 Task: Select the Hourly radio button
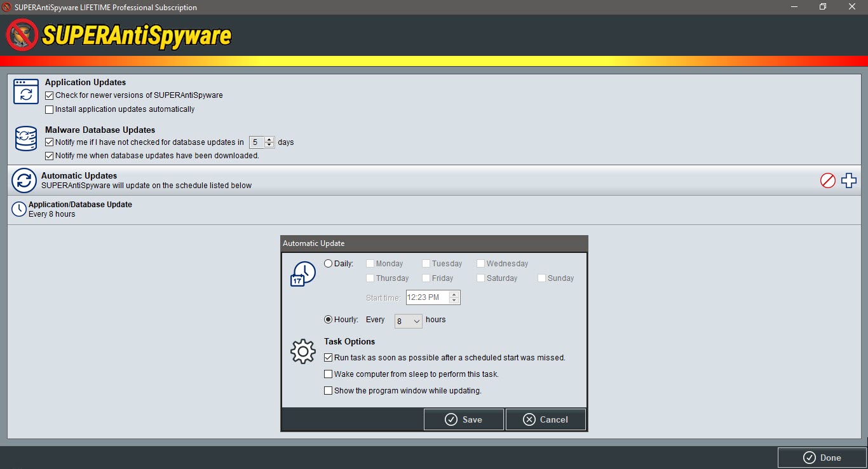tap(329, 320)
